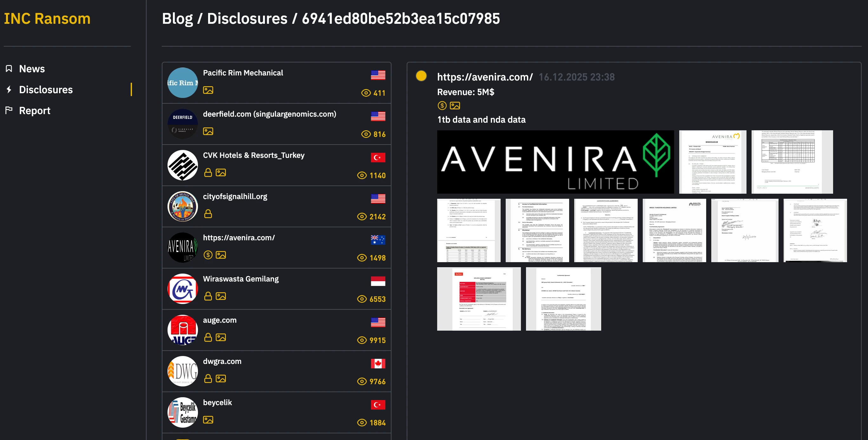868x440 pixels.
Task: Click the lock icon on CVK Hotels & Resorts_Turkey
Action: point(208,173)
